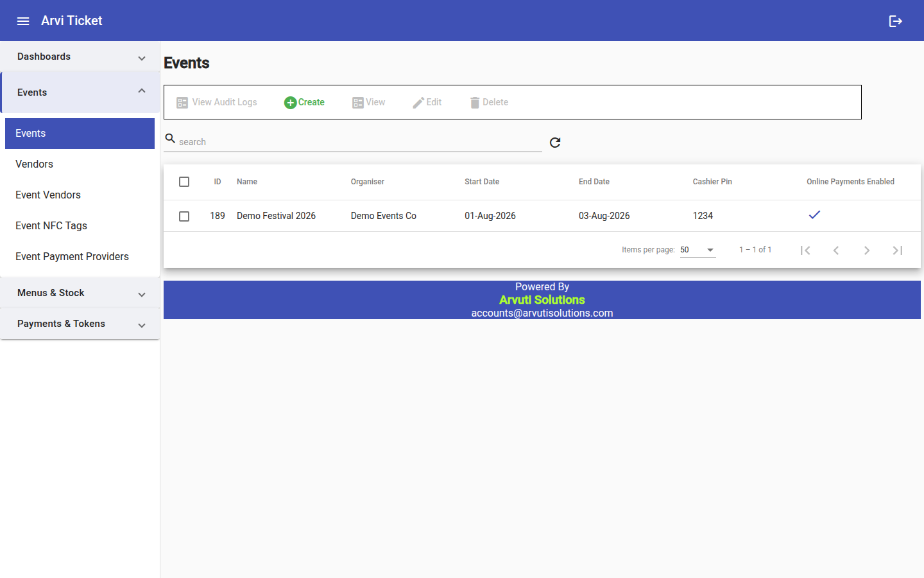The width and height of the screenshot is (924, 578).
Task: Click the search input field
Action: point(359,142)
